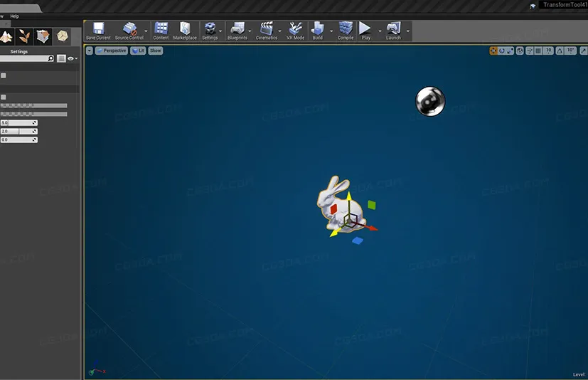Open the viewport options arrow dropdown
The width and height of the screenshot is (588, 380).
pos(90,51)
